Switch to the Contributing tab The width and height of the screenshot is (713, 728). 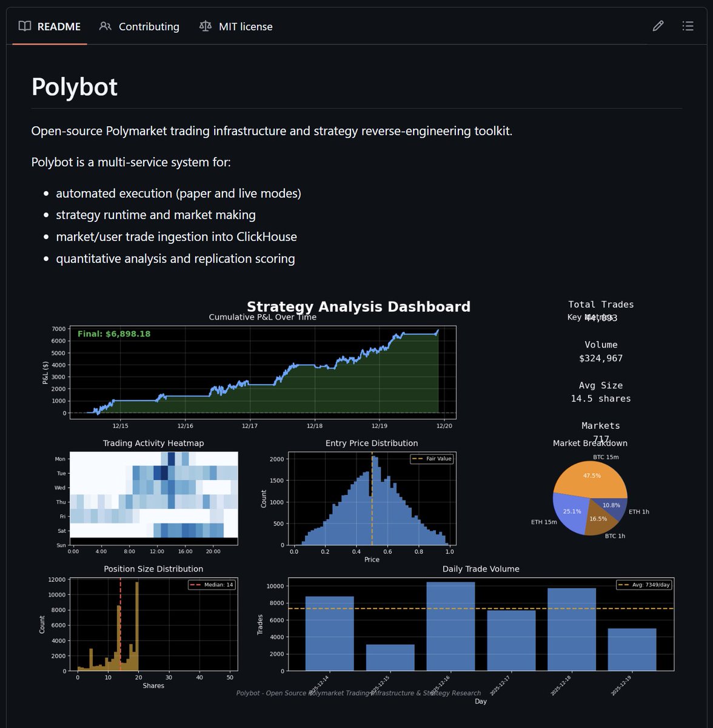click(139, 27)
